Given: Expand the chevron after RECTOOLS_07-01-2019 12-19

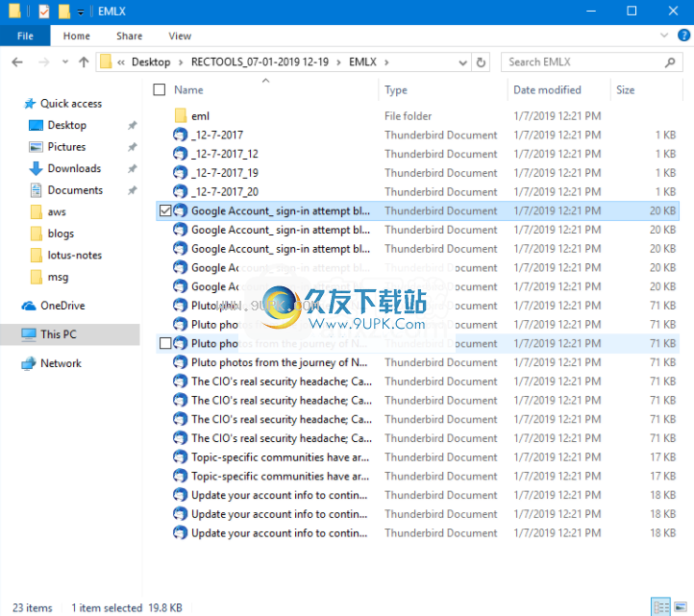Looking at the screenshot, I should point(338,62).
